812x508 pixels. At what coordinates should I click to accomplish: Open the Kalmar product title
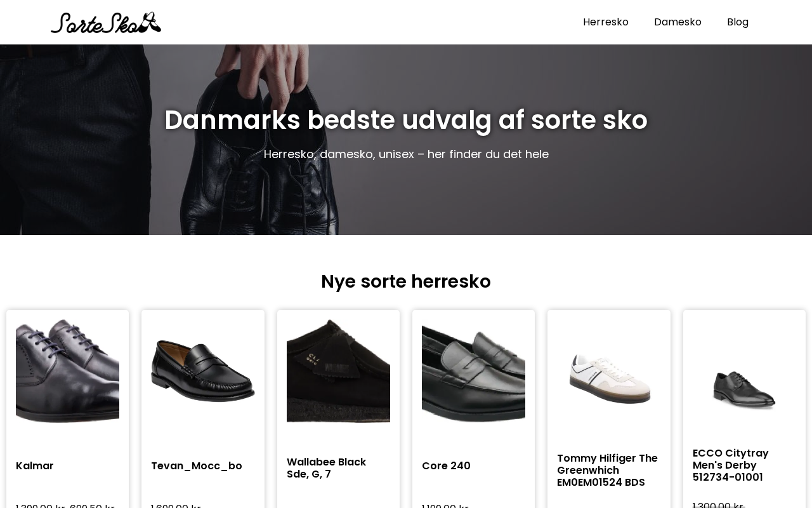pos(35,466)
